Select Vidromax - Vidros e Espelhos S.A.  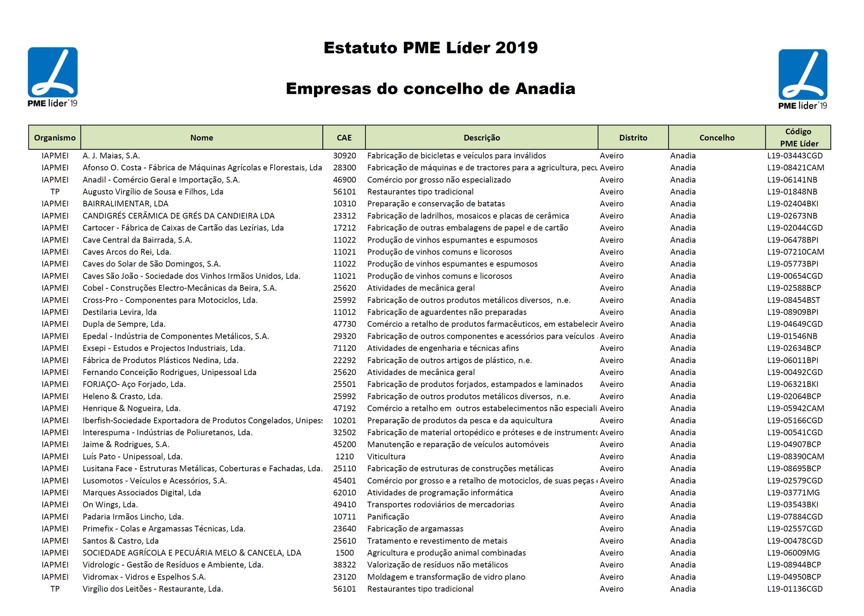144,577
